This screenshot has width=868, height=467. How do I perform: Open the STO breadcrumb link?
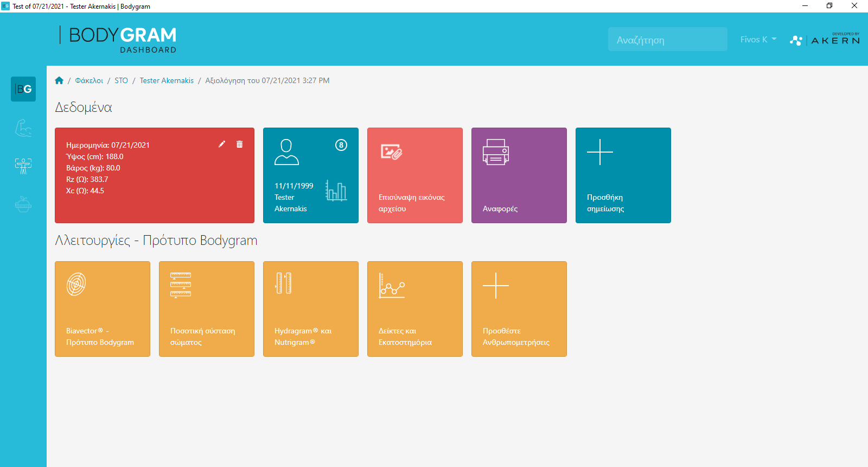(x=121, y=80)
